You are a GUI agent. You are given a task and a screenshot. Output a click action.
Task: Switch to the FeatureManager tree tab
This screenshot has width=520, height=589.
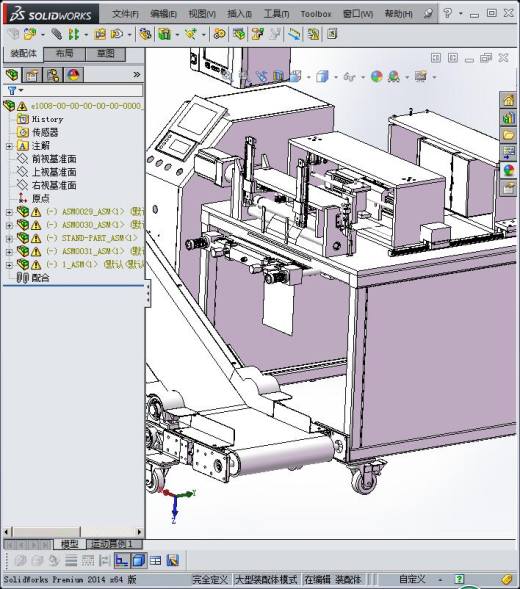point(12,75)
